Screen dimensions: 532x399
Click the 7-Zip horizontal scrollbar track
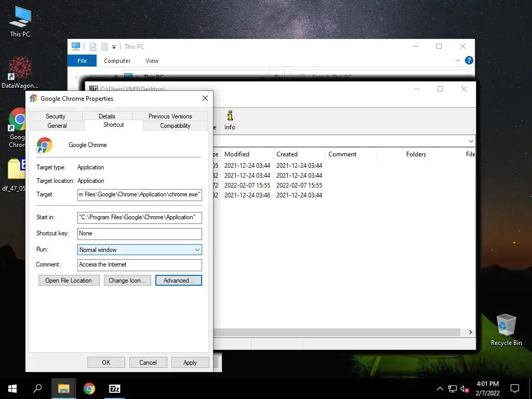click(337, 332)
